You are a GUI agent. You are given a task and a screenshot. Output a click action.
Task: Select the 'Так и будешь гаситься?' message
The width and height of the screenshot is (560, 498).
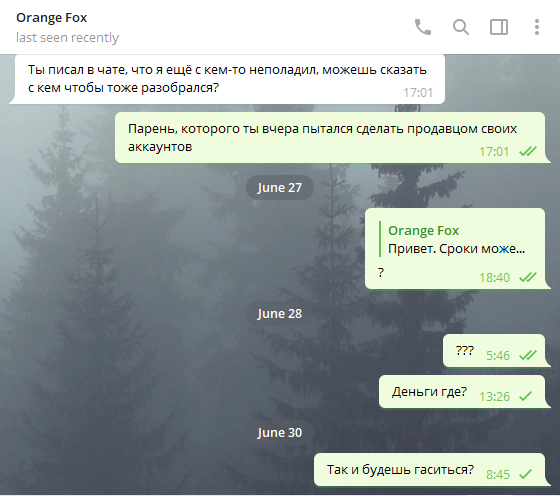tap(430, 470)
